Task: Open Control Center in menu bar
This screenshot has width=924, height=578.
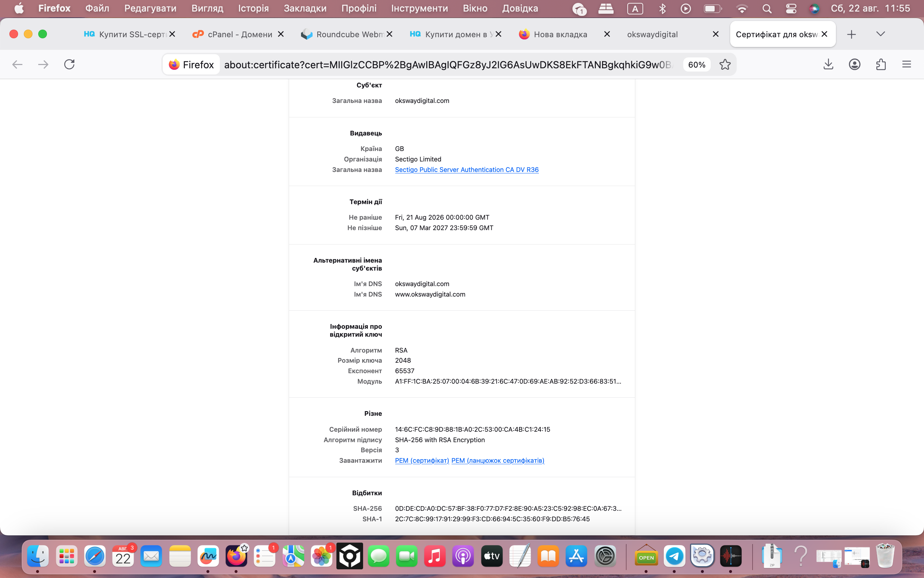Action: [x=791, y=8]
